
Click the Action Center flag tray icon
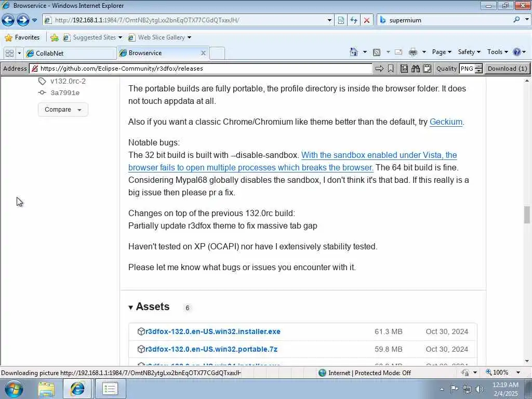(454, 389)
